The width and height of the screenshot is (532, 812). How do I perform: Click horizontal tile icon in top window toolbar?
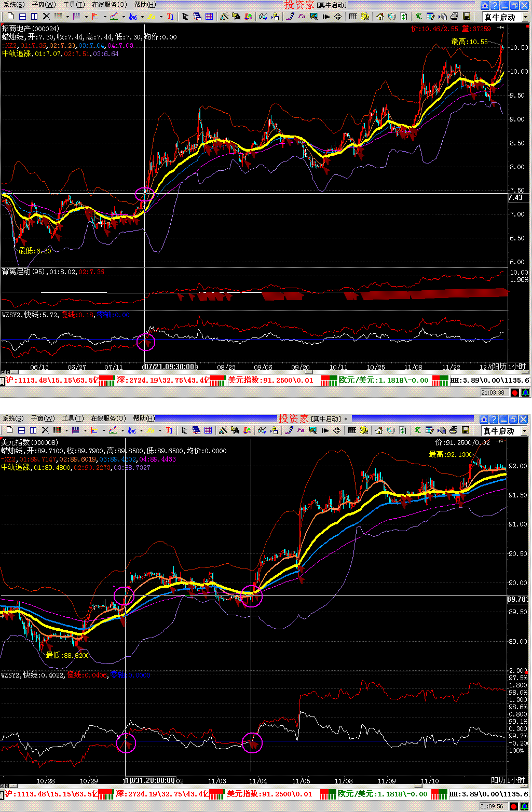22,17
